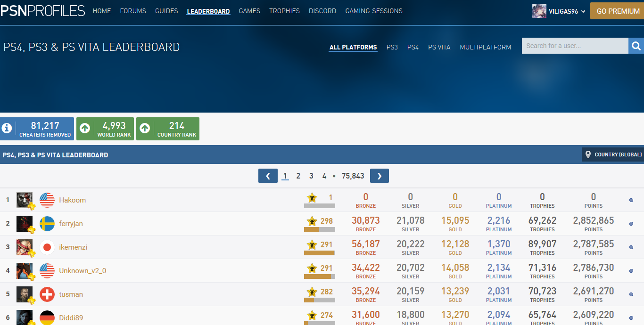This screenshot has width=644, height=325.
Task: Go to the previous leaderboard page
Action: click(x=268, y=176)
